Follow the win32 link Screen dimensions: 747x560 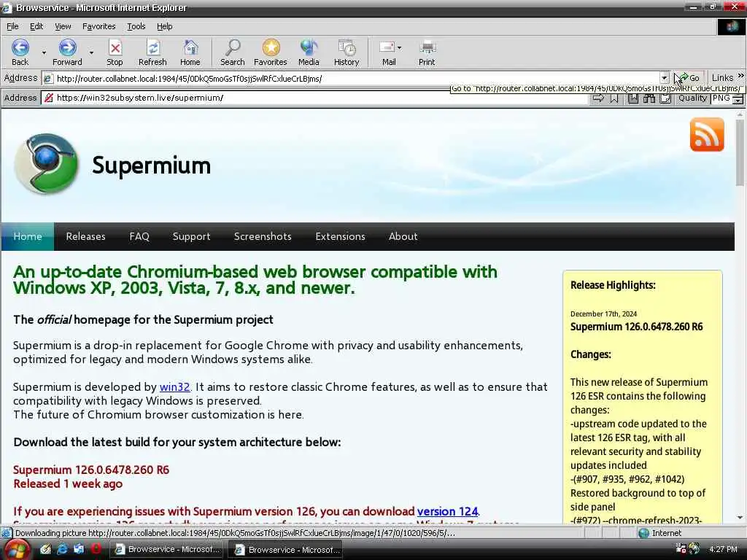pyautogui.click(x=175, y=386)
